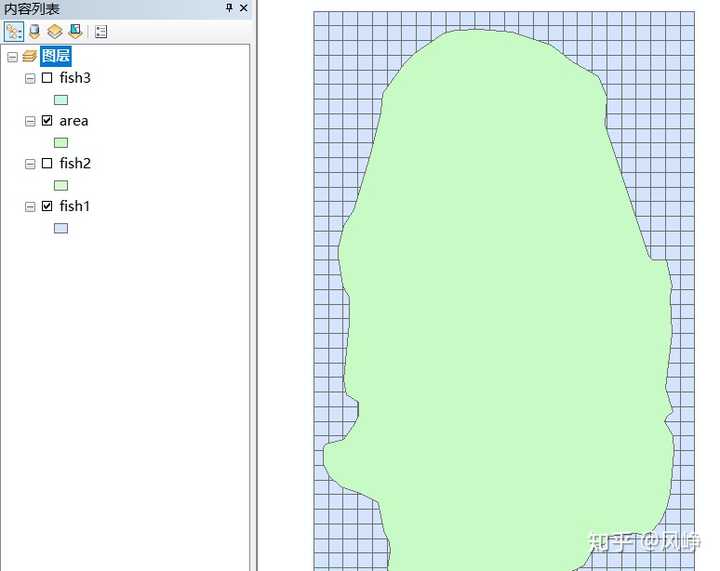The height and width of the screenshot is (571, 720).
Task: Select the fish3 layer name
Action: pos(75,78)
